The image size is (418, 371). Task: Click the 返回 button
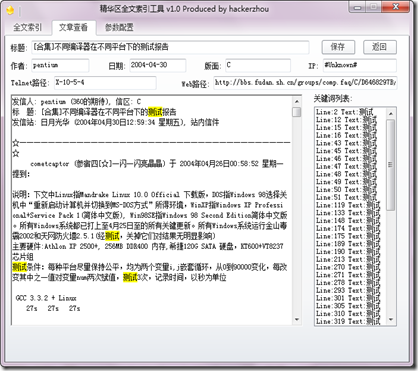pos(379,47)
